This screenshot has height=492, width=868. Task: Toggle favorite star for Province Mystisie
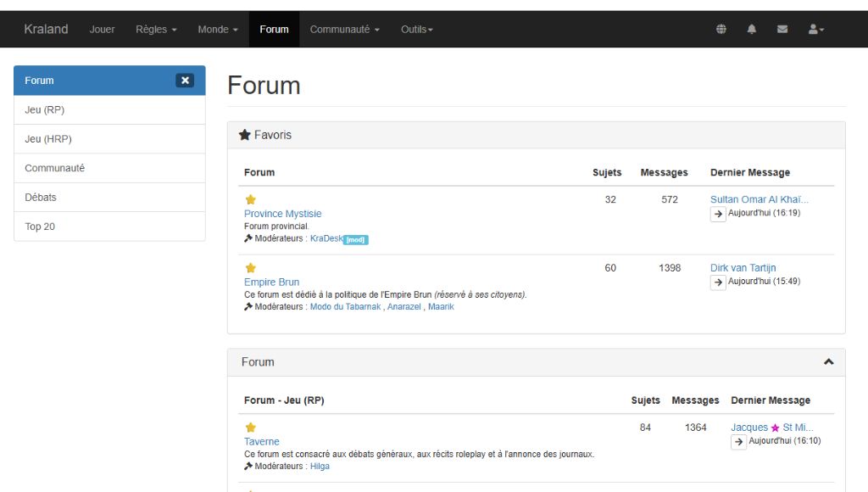tap(250, 200)
